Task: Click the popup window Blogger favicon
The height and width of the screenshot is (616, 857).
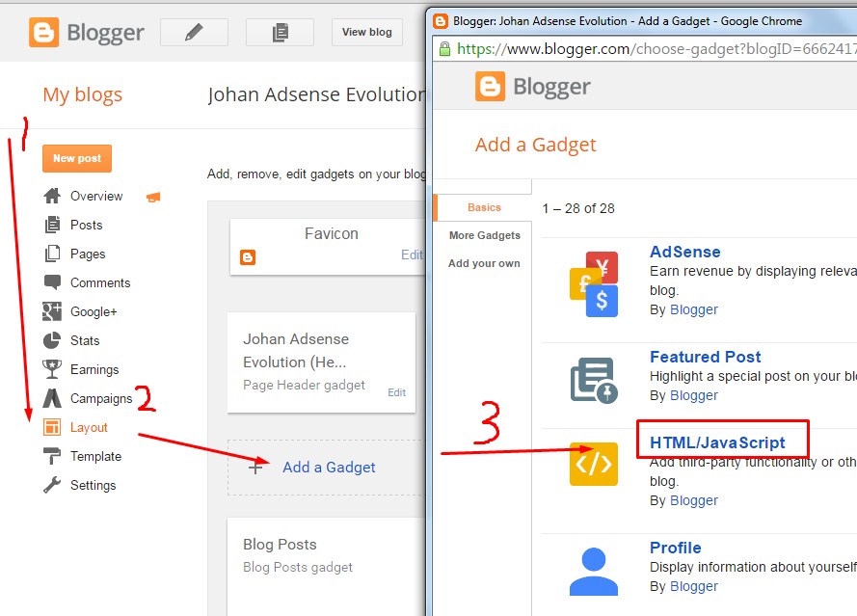Action: 441,21
